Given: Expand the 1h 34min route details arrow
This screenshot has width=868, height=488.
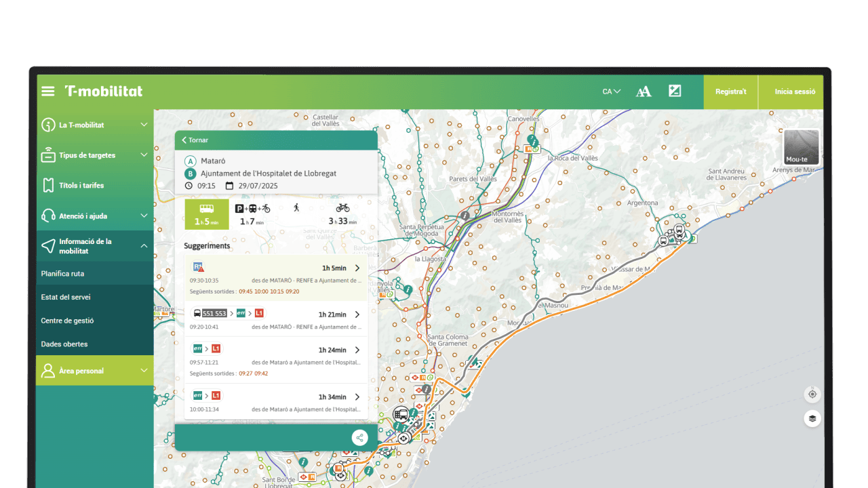Looking at the screenshot, I should coord(357,397).
